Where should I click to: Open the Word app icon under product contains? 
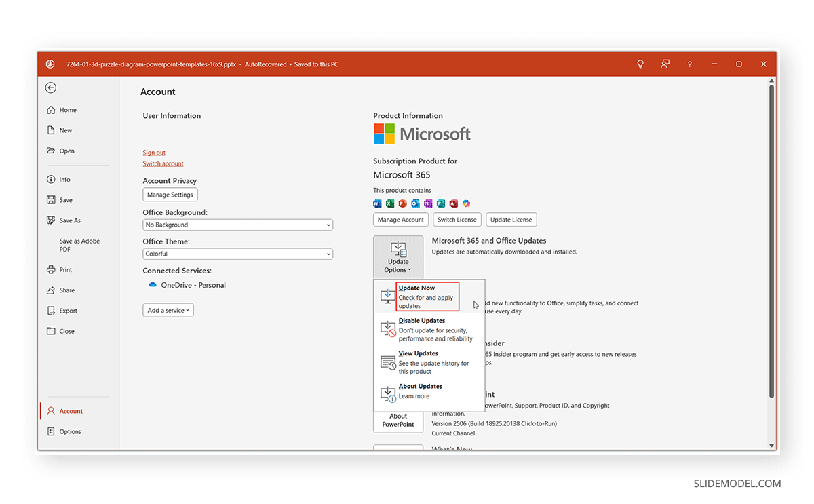click(x=378, y=203)
